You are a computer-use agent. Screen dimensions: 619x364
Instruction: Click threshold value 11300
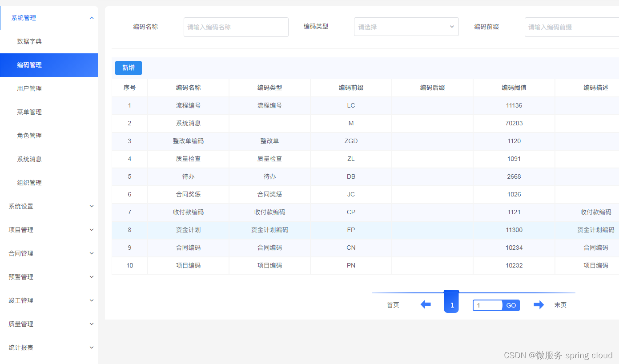pos(514,230)
